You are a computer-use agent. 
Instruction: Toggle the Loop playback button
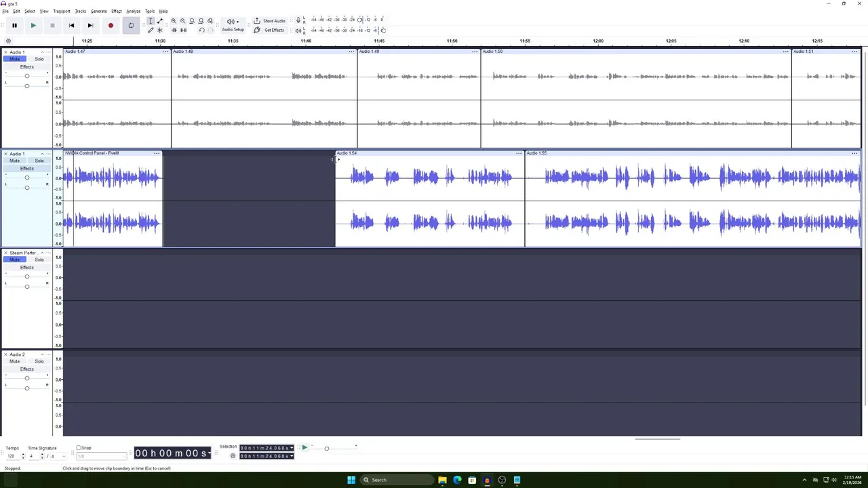[x=131, y=25]
